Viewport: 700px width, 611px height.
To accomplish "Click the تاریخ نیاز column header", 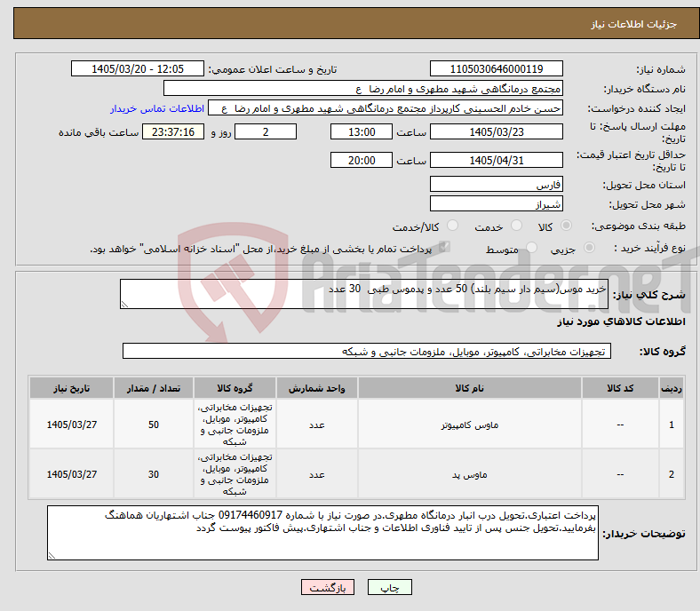I will point(71,388).
